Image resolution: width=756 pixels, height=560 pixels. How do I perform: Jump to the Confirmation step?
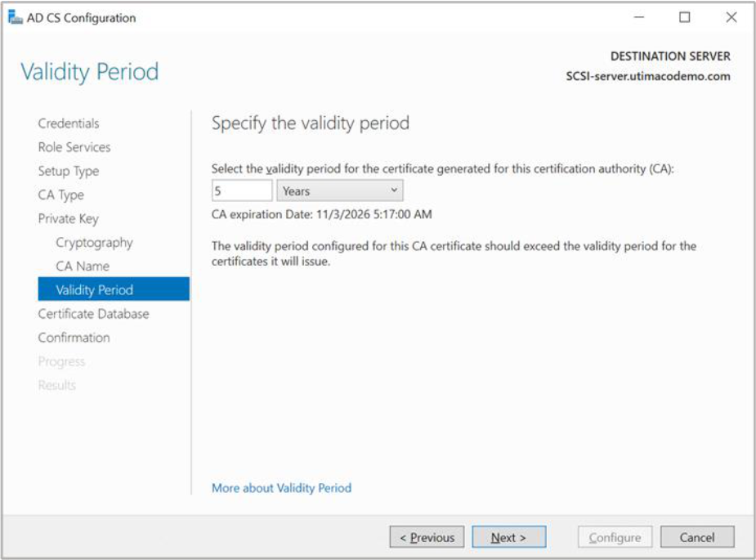[x=74, y=338]
